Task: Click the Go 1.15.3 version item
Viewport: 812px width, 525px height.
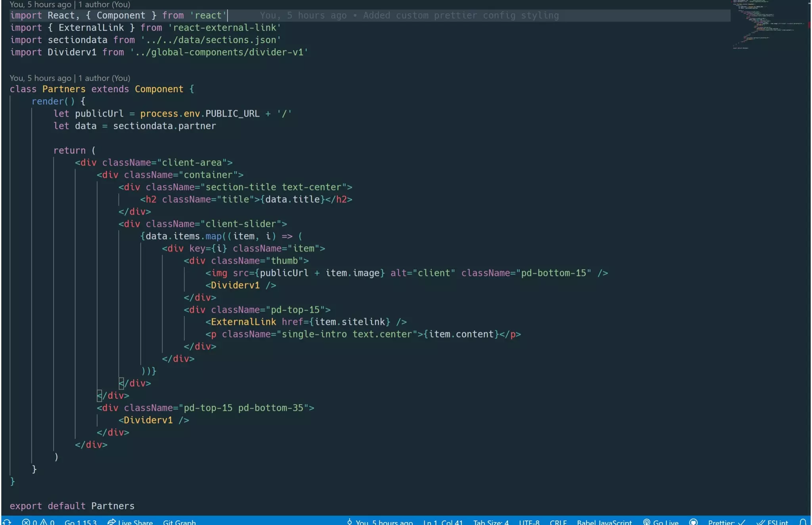Action: [x=80, y=522]
